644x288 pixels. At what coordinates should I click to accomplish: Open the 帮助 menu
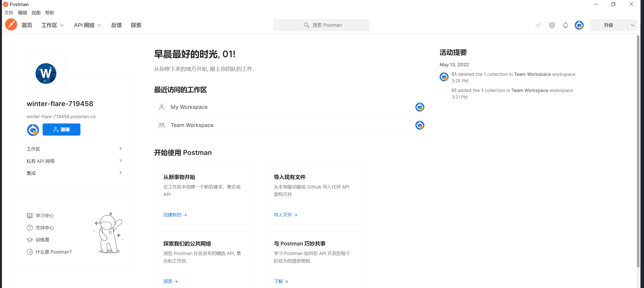pos(49,13)
